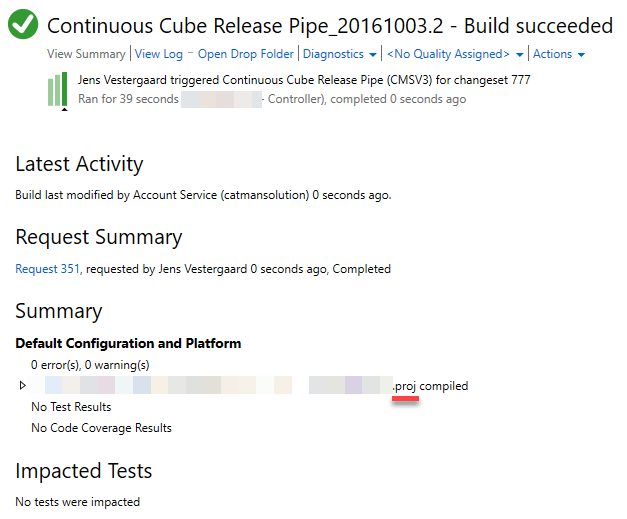This screenshot has width=627, height=519.
Task: Click the No Code Coverage Results text
Action: (x=101, y=428)
